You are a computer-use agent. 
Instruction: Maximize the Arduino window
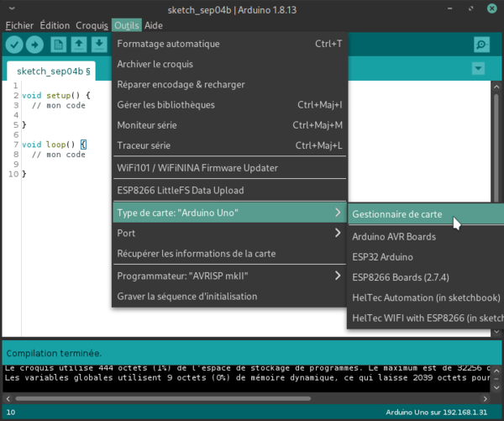pyautogui.click(x=471, y=8)
